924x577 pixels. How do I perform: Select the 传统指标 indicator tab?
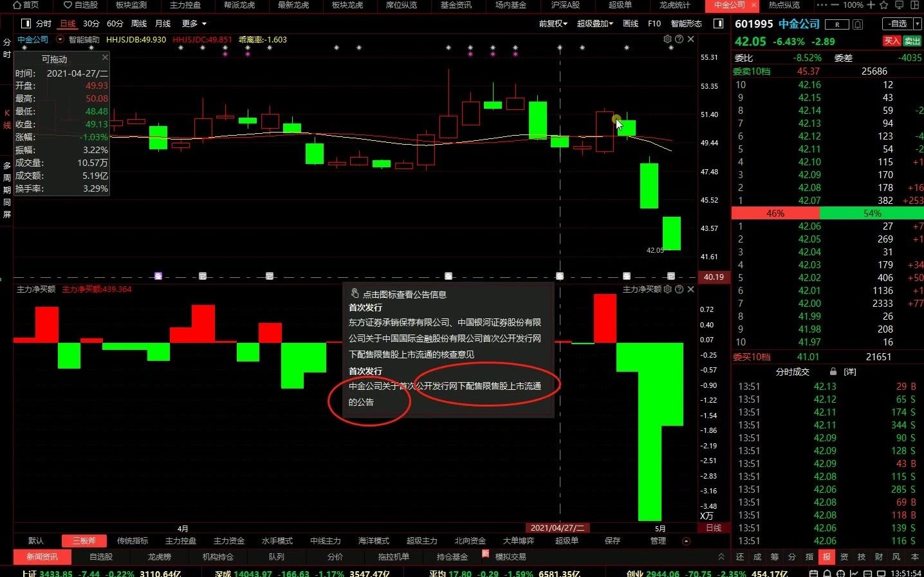pyautogui.click(x=133, y=541)
